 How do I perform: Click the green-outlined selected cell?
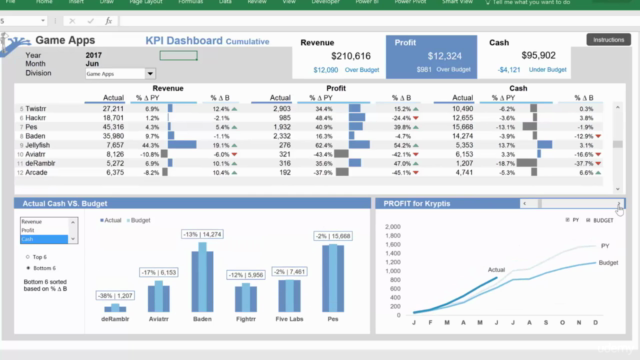pyautogui.click(x=178, y=56)
